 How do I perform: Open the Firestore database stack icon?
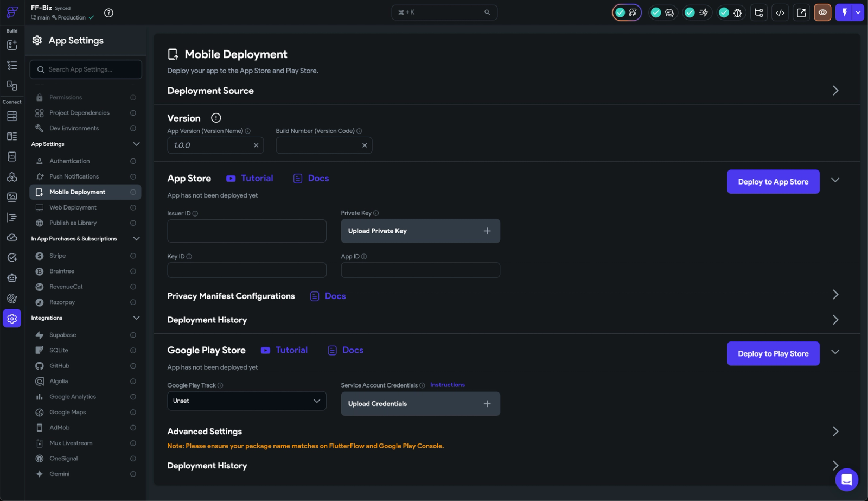click(x=12, y=116)
